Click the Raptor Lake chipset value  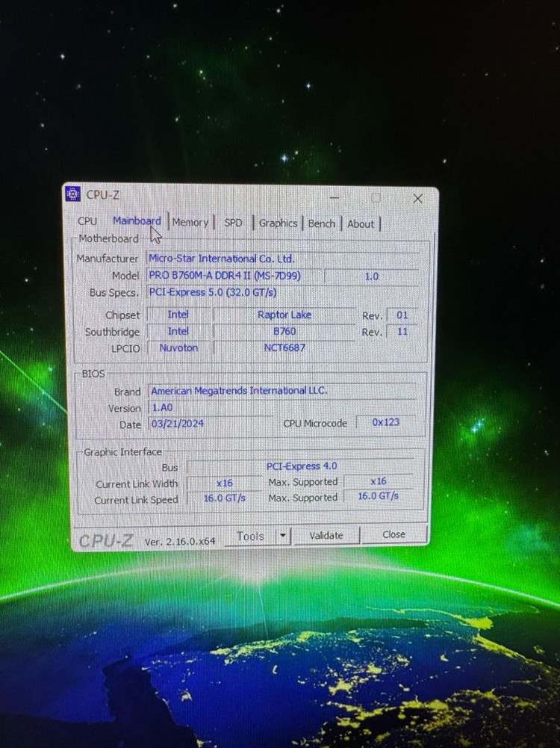click(x=284, y=315)
